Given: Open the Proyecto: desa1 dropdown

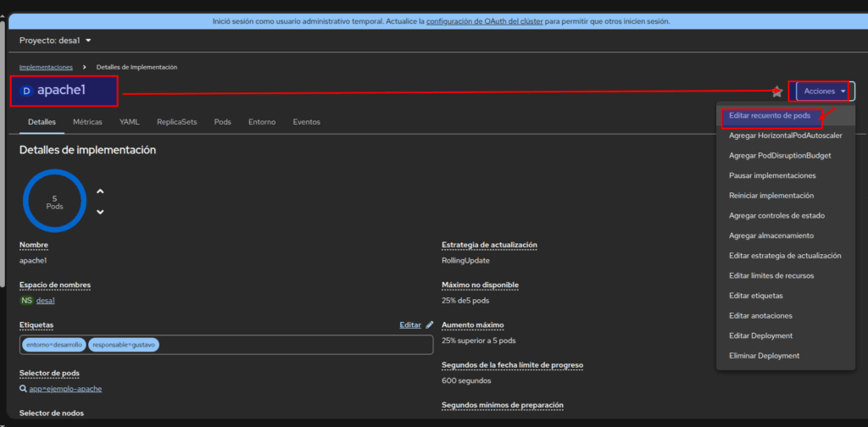Looking at the screenshot, I should coord(55,40).
